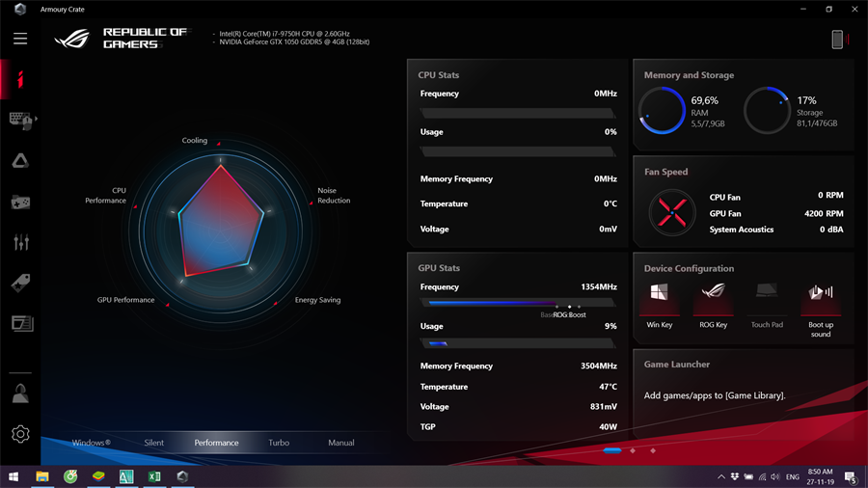Toggle the Win Key setting
Viewport: 868px width, 488px height.
coord(660,297)
